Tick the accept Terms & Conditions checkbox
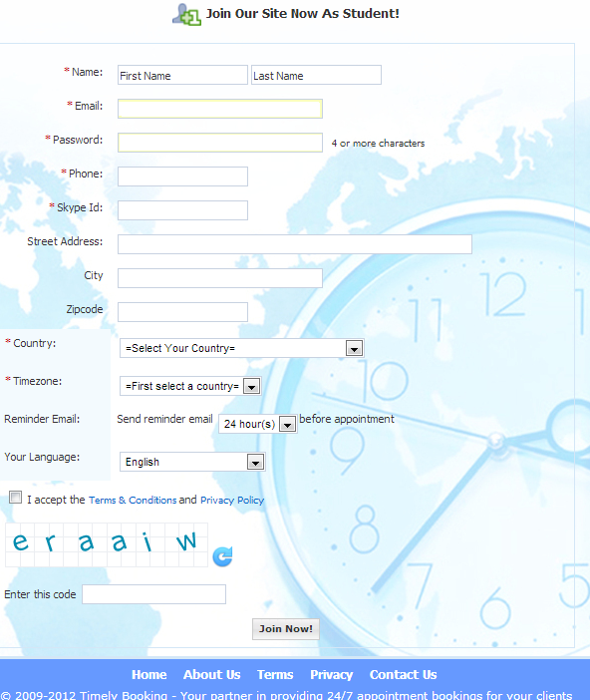This screenshot has height=700, width=590. [x=16, y=497]
